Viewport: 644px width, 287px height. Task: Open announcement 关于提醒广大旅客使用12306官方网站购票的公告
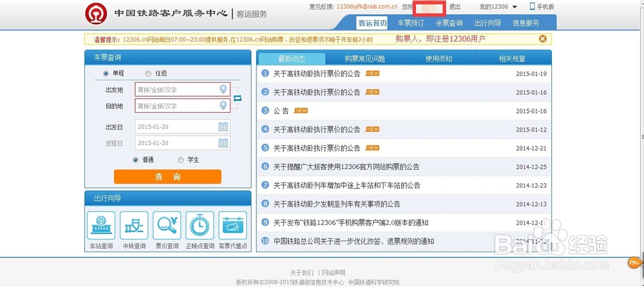346,166
